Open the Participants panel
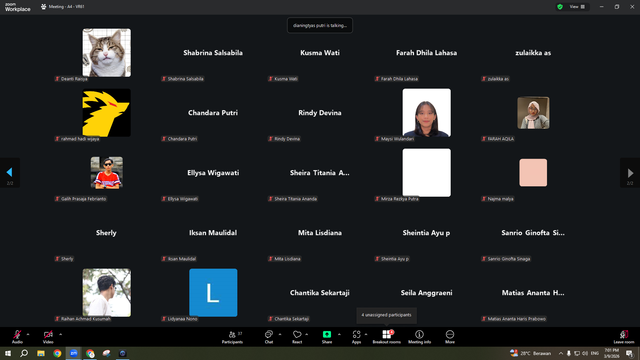The image size is (640, 360). point(232,337)
